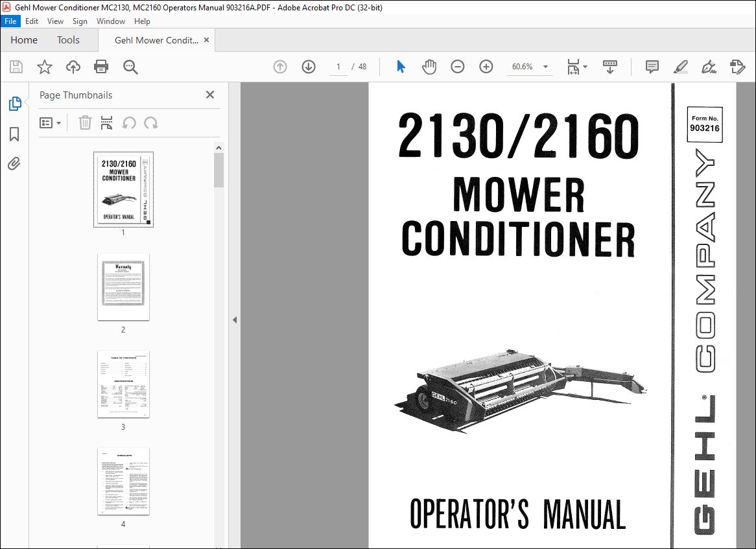
Task: Select page 1 thumbnail
Action: (x=123, y=189)
